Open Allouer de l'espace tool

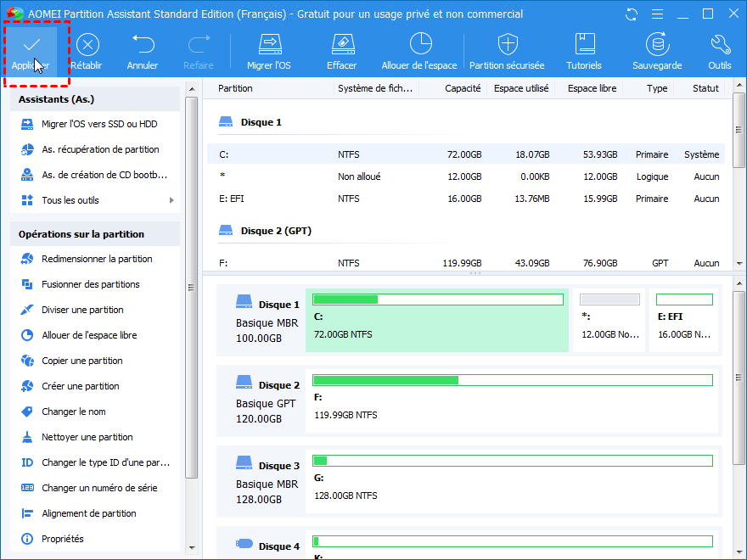pyautogui.click(x=419, y=44)
